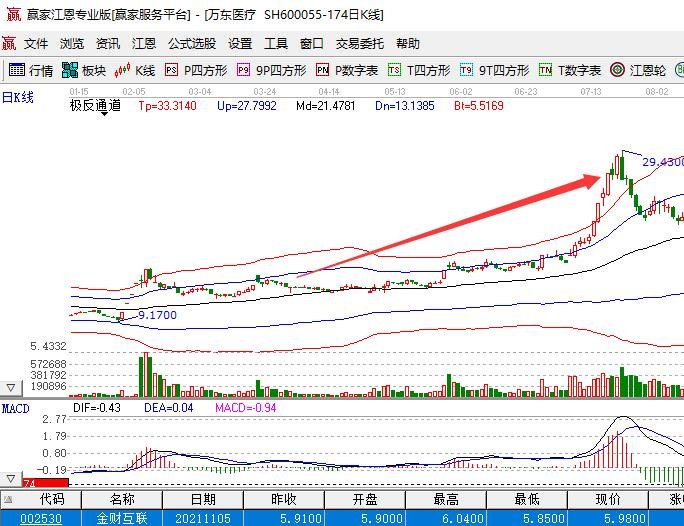Image resolution: width=684 pixels, height=526 pixels.
Task: Click the P9 icon for 9P四方形
Action: point(243,70)
